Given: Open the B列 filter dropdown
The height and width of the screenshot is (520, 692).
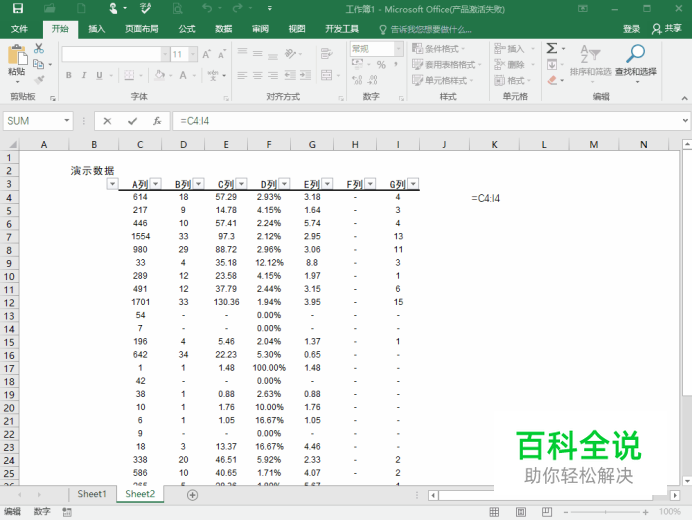Looking at the screenshot, I should (x=199, y=184).
